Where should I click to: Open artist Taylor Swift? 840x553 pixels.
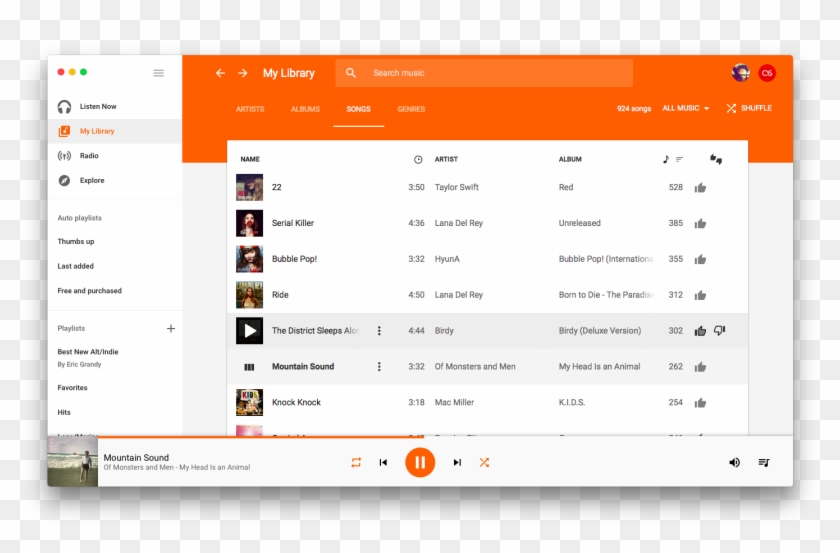[456, 187]
